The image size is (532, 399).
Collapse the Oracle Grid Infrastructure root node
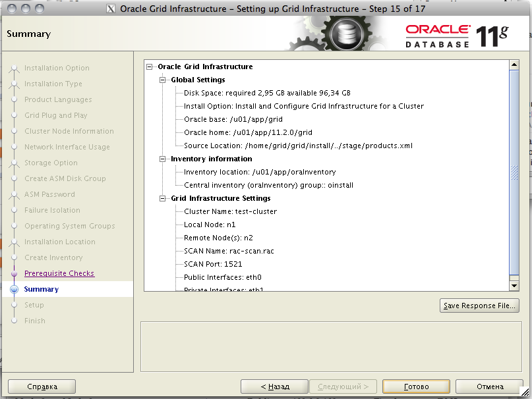point(150,66)
